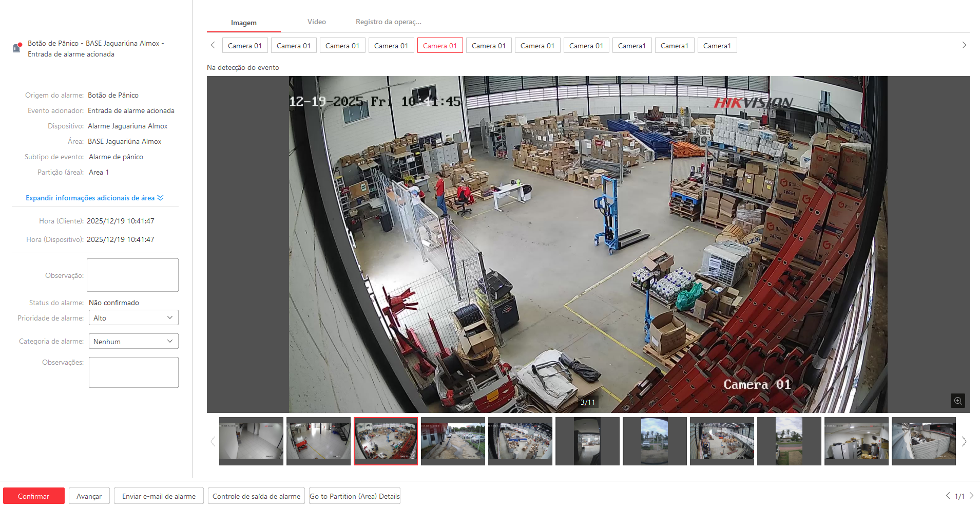Open Registro da operação tab
Viewport: 980px width, 507px height.
(388, 22)
